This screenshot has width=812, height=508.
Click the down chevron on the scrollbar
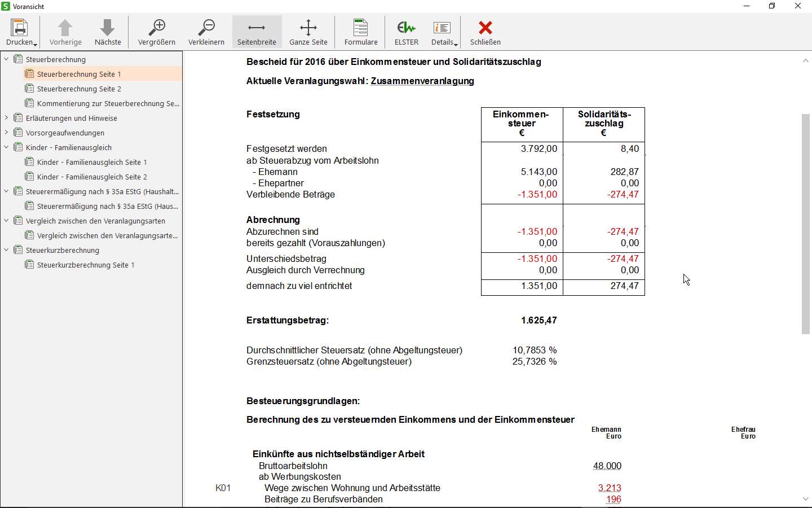tap(806, 499)
